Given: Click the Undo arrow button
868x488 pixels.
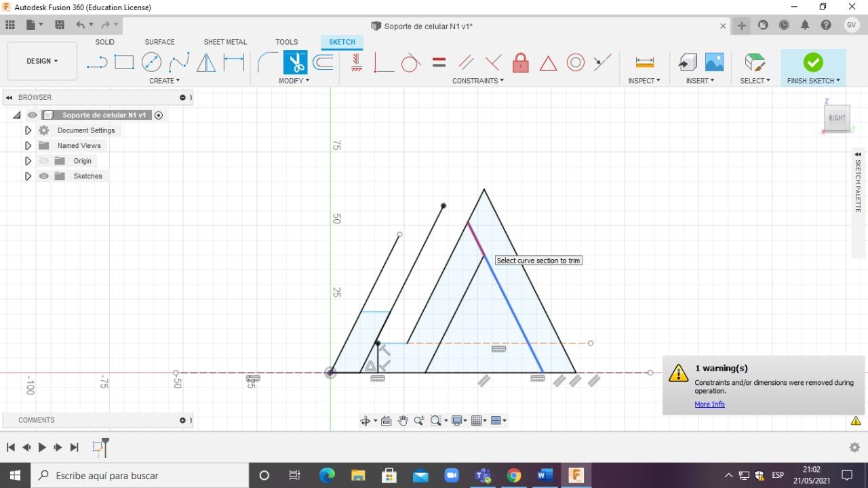Looking at the screenshot, I should pyautogui.click(x=81, y=25).
